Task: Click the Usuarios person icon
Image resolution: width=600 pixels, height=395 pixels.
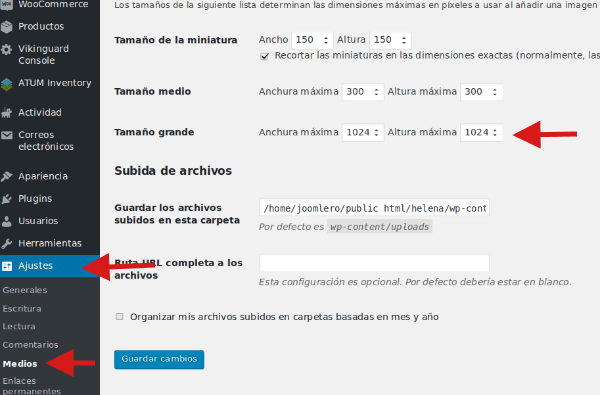Action: [7, 221]
